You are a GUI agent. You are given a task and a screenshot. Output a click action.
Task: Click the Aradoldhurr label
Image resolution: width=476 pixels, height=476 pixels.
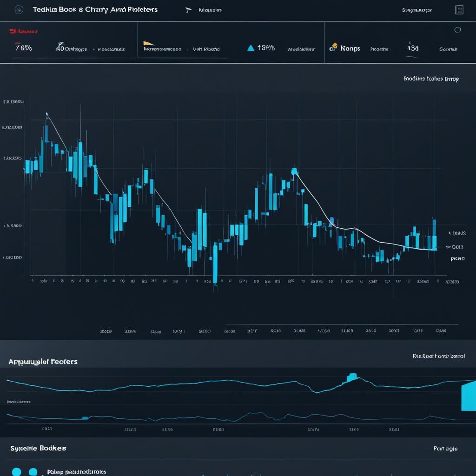tap(301, 49)
